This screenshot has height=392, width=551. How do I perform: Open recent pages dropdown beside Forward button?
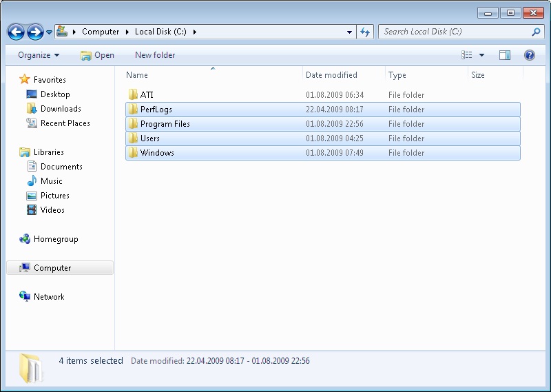pos(49,32)
